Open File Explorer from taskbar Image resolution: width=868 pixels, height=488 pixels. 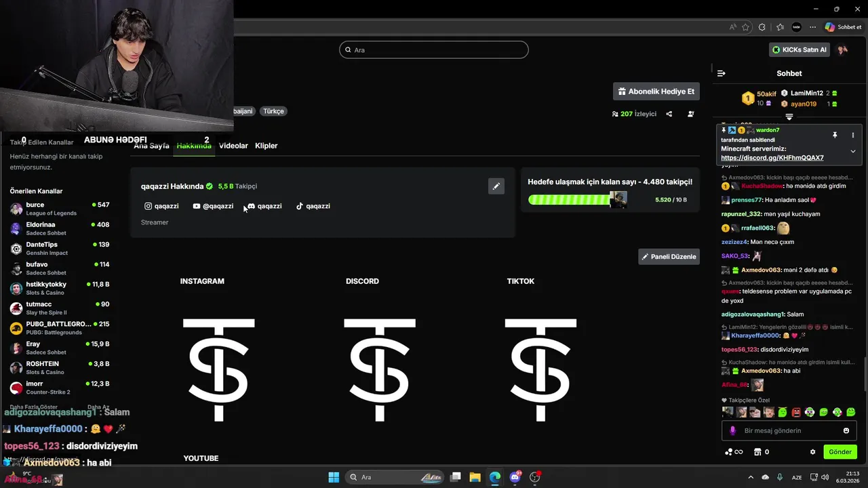click(x=475, y=477)
